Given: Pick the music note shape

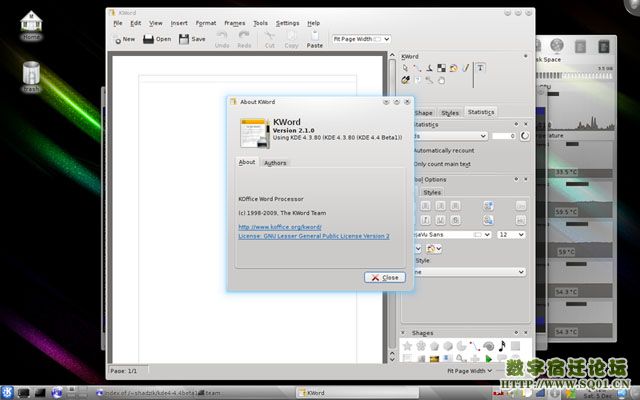Looking at the screenshot, I should tap(502, 346).
